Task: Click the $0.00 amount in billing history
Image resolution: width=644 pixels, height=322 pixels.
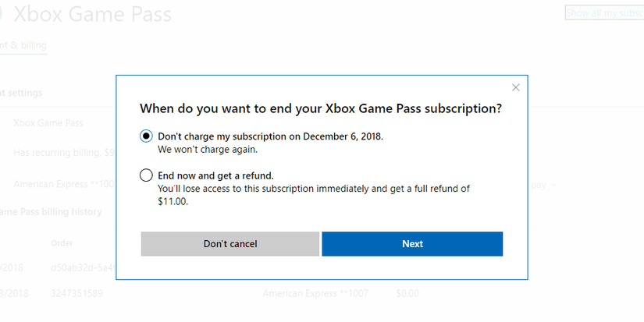Action: pyautogui.click(x=408, y=293)
